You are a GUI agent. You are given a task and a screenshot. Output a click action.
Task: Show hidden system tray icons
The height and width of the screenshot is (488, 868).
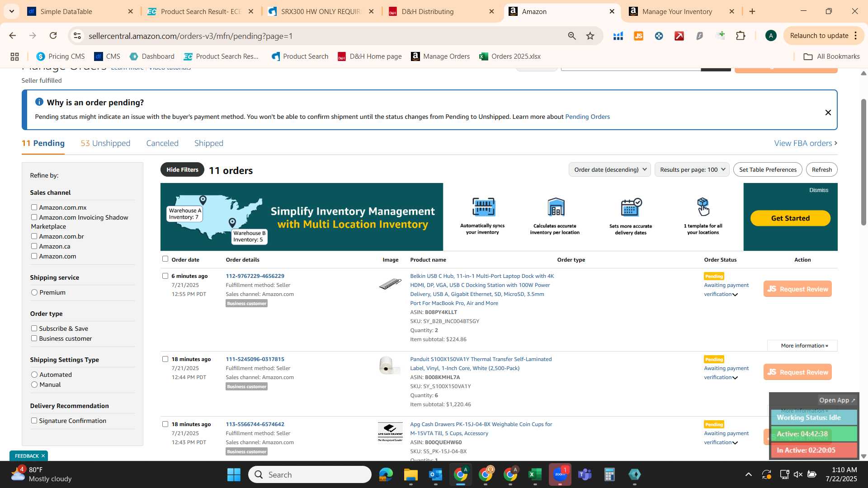point(748,474)
